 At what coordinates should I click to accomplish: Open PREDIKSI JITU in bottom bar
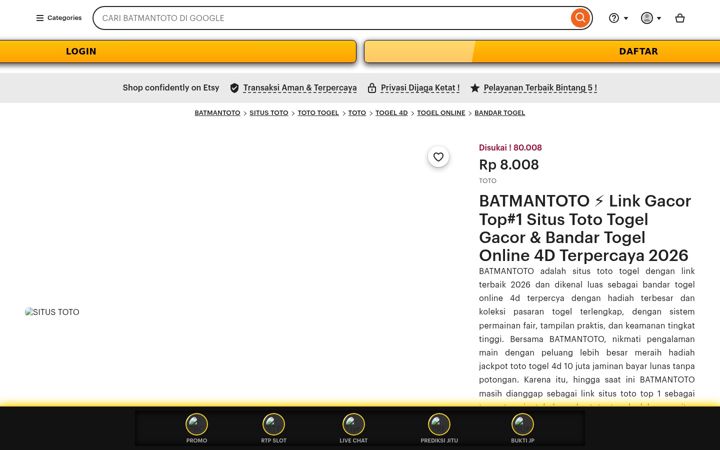pos(439,428)
